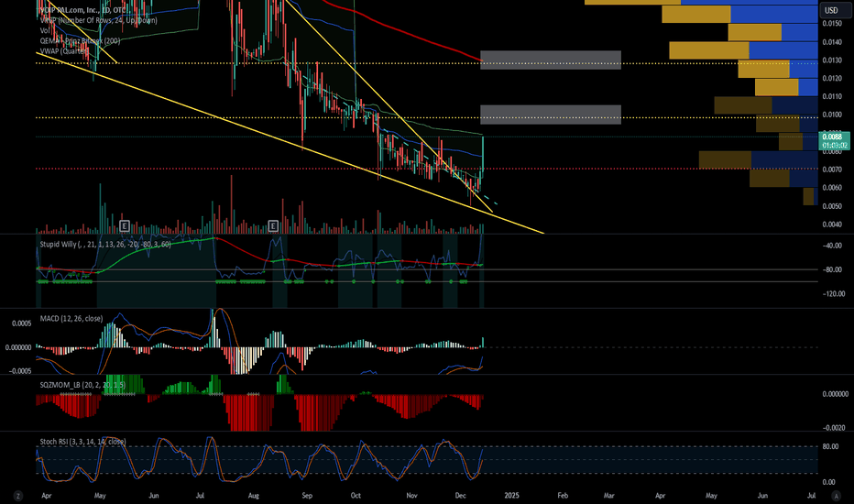
Task: Click the Aug label on time axis
Action: tap(253, 496)
